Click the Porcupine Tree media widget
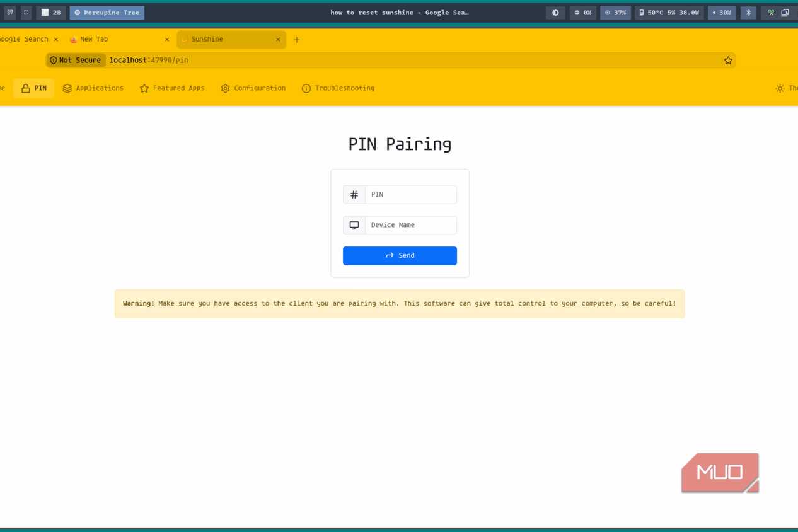The image size is (798, 532). click(x=107, y=13)
